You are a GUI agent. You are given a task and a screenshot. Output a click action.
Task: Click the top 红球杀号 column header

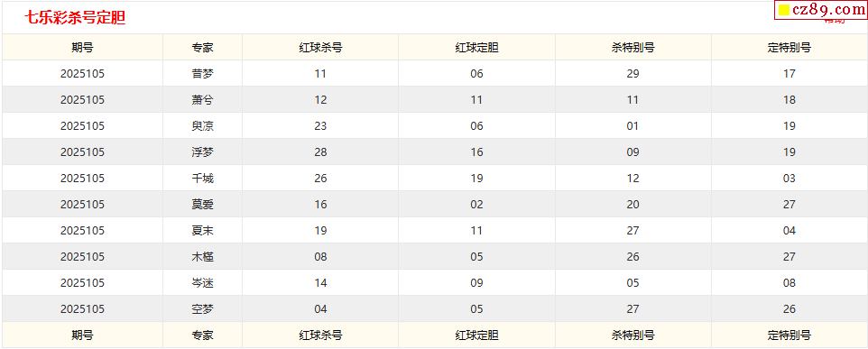320,48
